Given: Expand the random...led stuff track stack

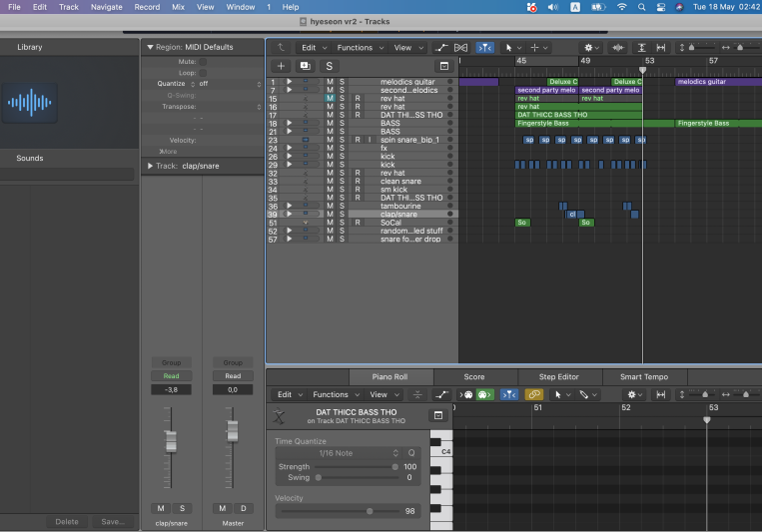Looking at the screenshot, I should tap(289, 231).
